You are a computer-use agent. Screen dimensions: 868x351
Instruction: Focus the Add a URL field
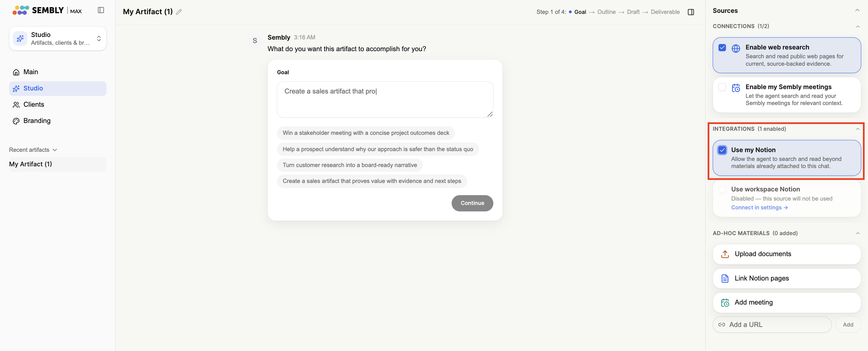772,325
